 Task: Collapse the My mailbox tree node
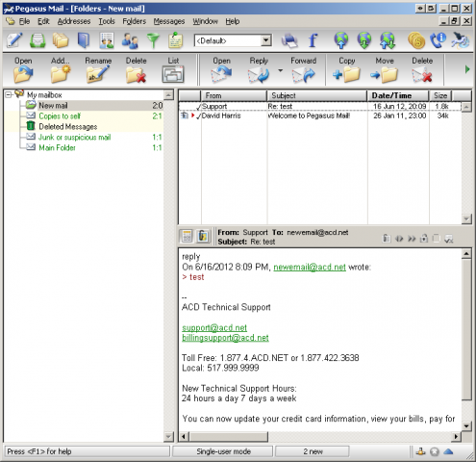(x=9, y=94)
